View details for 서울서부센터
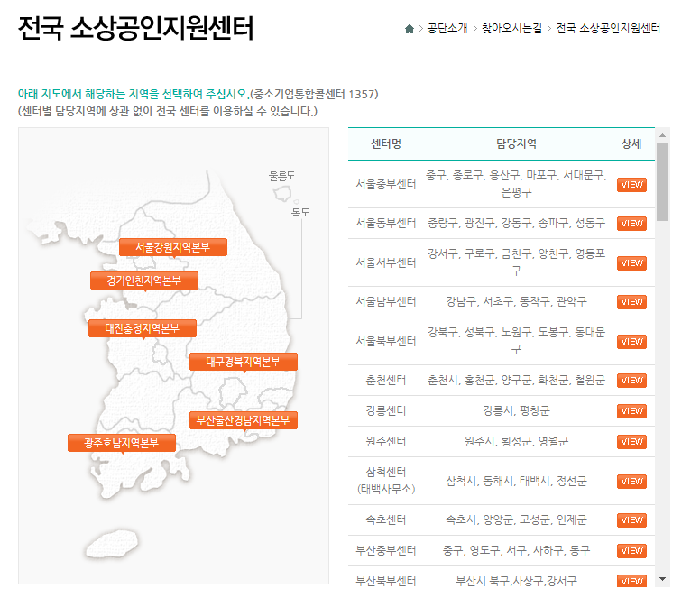Image resolution: width=691 pixels, height=616 pixels. (631, 263)
